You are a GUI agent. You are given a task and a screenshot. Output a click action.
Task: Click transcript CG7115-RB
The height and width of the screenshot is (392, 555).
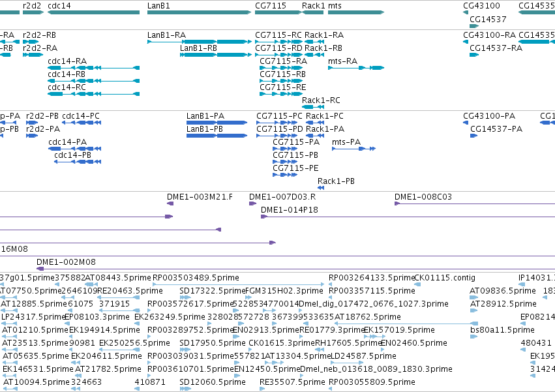pyautogui.click(x=281, y=81)
